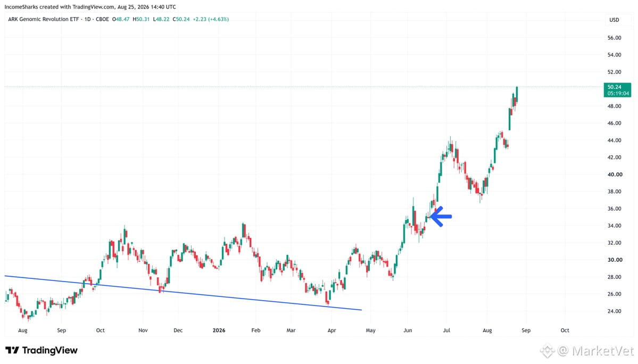Image resolution: width=638 pixels, height=364 pixels.
Task: Click the Aug label at the time axis start
Action: [x=23, y=330]
